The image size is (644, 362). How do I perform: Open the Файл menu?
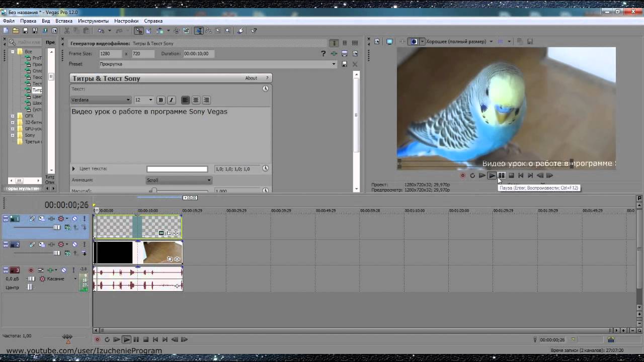(x=9, y=21)
